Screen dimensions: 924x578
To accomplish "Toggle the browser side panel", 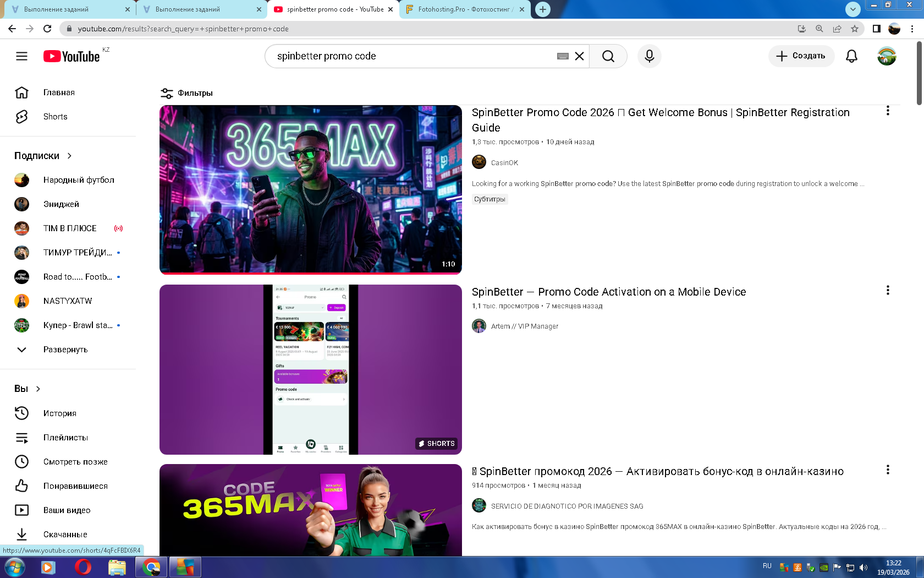I will click(876, 29).
